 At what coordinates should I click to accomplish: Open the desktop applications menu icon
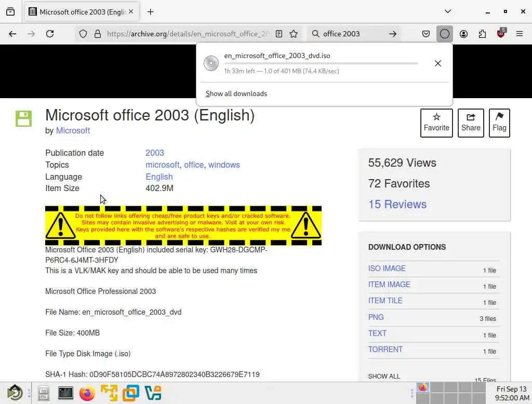15,393
